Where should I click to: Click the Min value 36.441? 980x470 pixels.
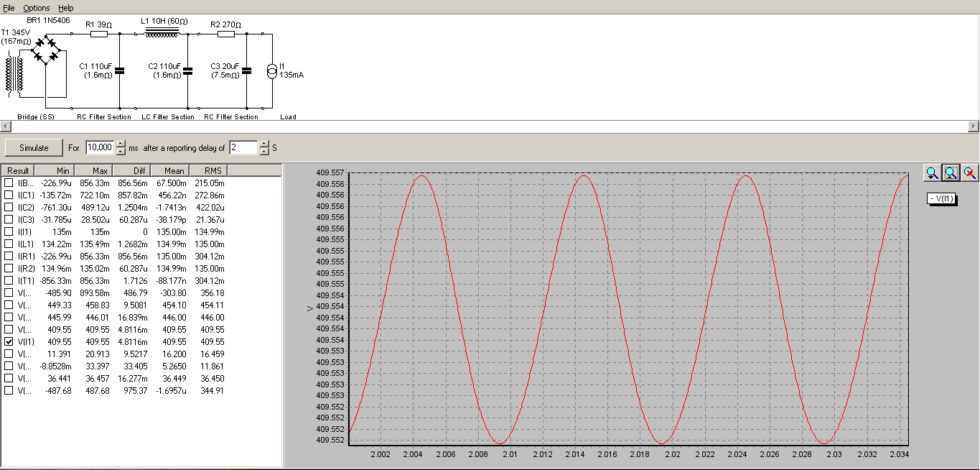click(59, 378)
